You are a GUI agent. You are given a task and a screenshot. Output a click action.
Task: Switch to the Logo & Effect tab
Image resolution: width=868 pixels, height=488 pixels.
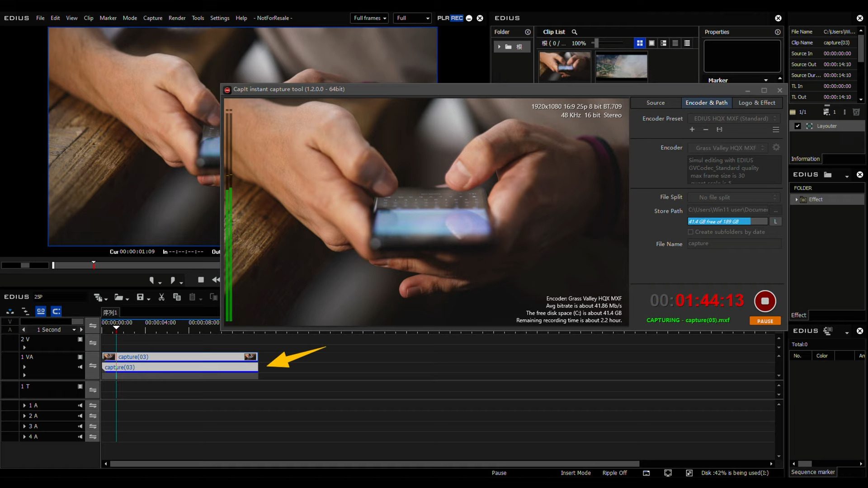(757, 103)
